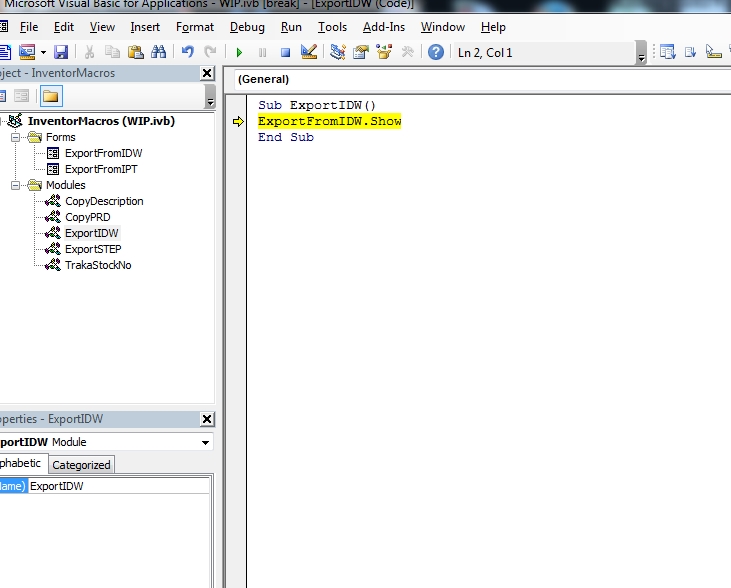Collapse the Modules folder
This screenshot has height=588, width=731.
click(15, 185)
